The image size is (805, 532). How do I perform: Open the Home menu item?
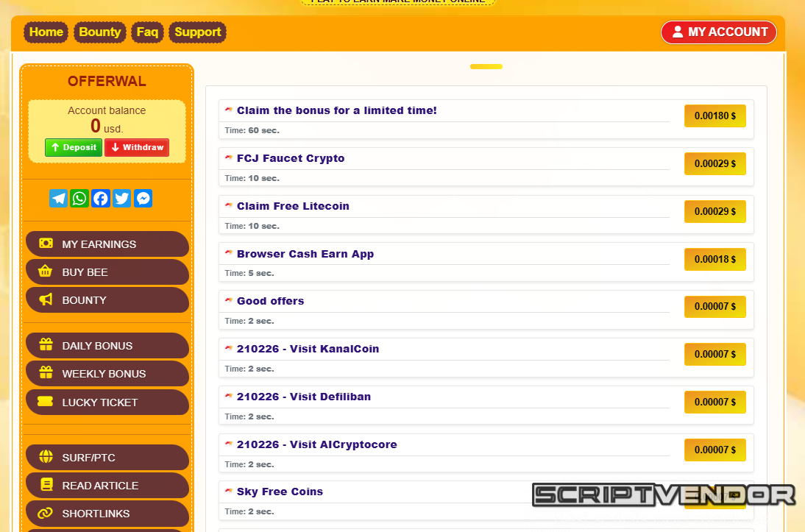46,32
